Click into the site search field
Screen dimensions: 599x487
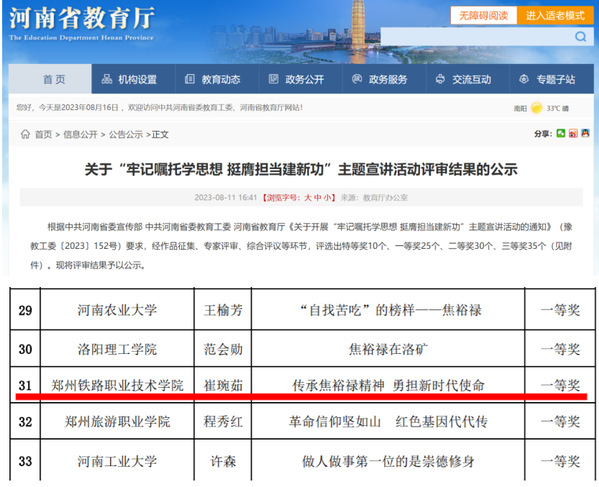tap(478, 37)
